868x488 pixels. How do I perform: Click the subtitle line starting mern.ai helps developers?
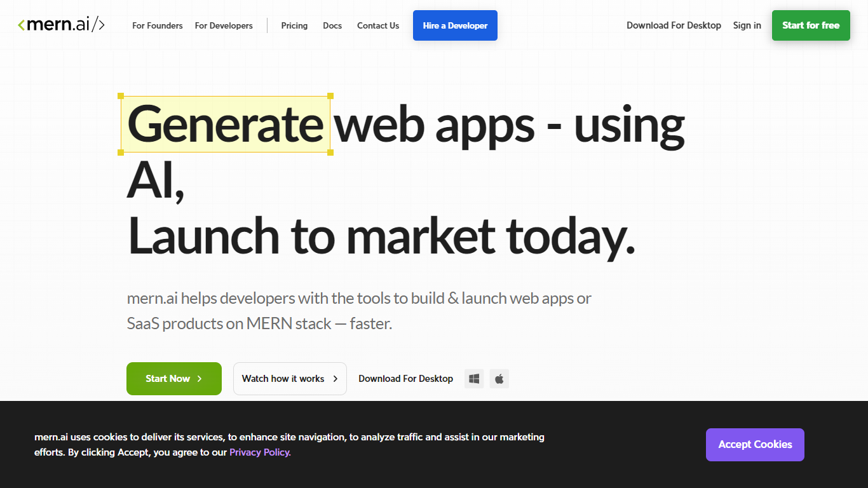(359, 298)
